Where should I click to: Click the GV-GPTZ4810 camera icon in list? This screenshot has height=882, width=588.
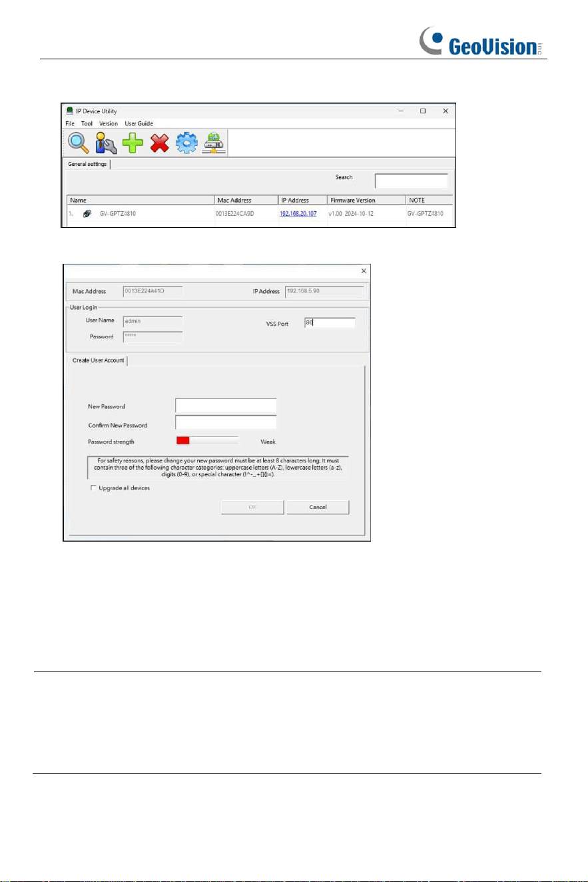[87, 214]
